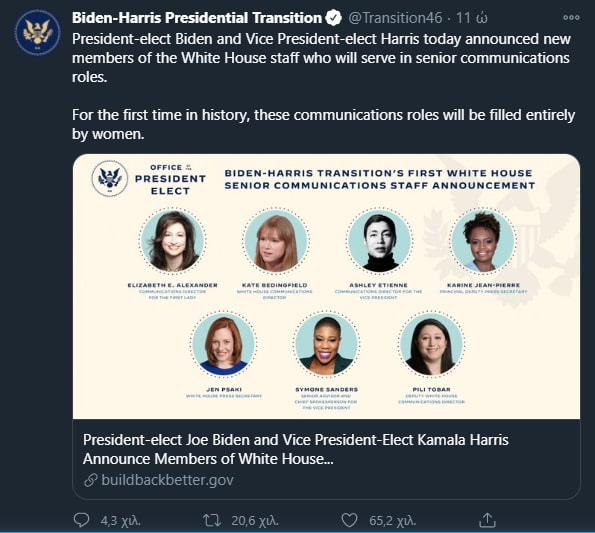Screen dimensions: 595x533
Task: Click the blue verified badge
Action: (x=334, y=18)
